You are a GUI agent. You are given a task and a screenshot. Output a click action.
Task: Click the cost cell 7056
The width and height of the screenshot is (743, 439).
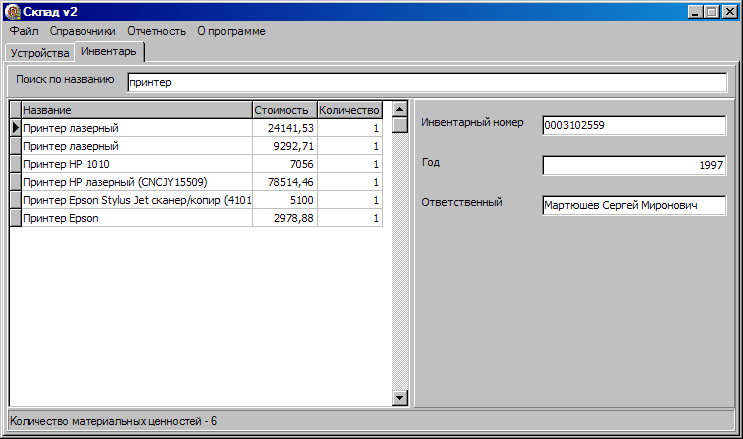(x=285, y=164)
